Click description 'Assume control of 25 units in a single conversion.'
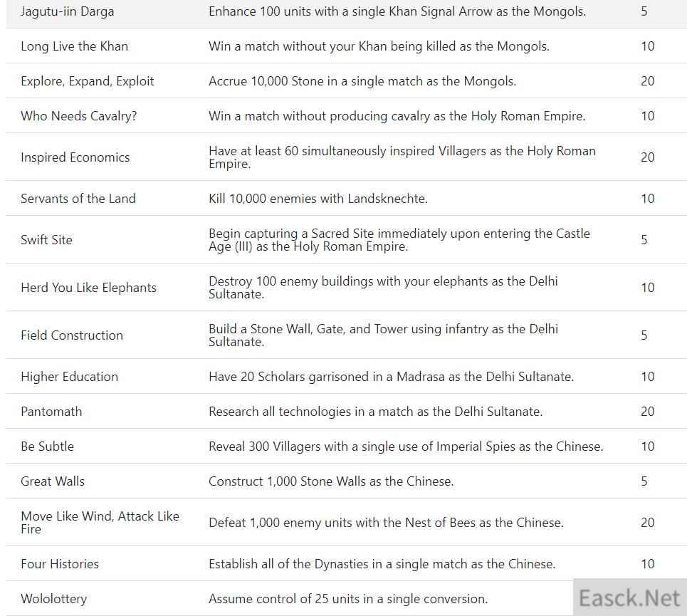The image size is (687, 616). [x=348, y=598]
